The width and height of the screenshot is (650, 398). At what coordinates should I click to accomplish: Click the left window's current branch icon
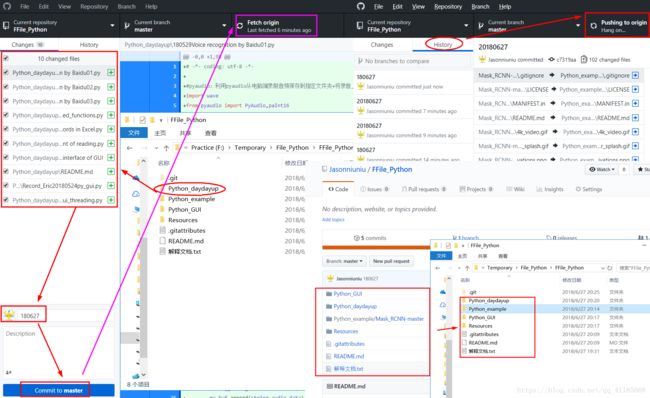tap(127, 26)
